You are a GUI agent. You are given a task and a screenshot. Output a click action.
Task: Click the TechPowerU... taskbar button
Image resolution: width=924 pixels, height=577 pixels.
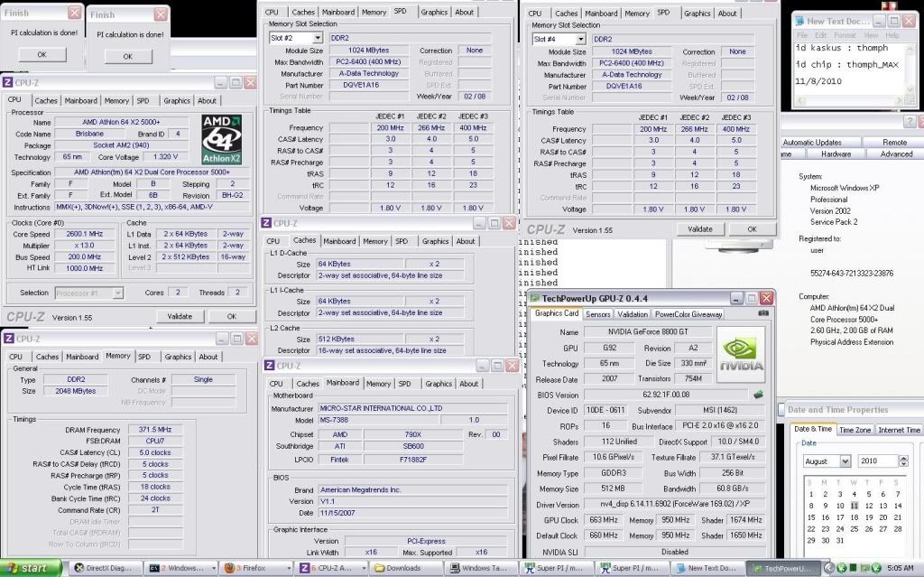click(782, 568)
